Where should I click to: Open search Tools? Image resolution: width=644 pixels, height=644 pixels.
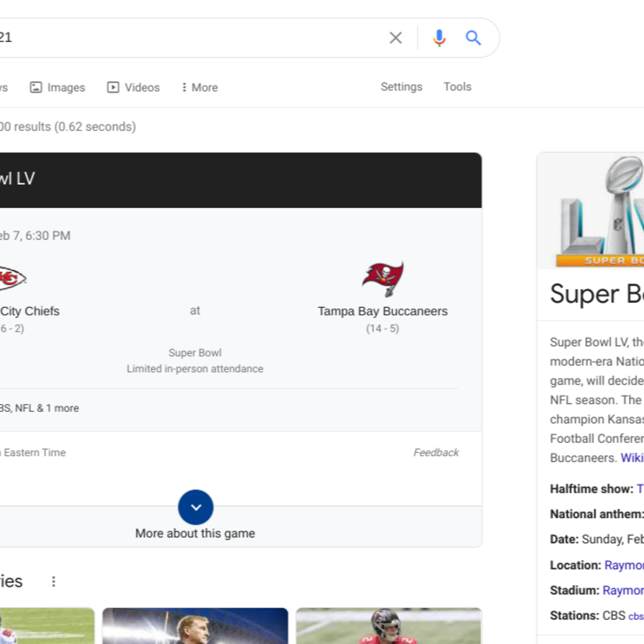click(x=457, y=87)
